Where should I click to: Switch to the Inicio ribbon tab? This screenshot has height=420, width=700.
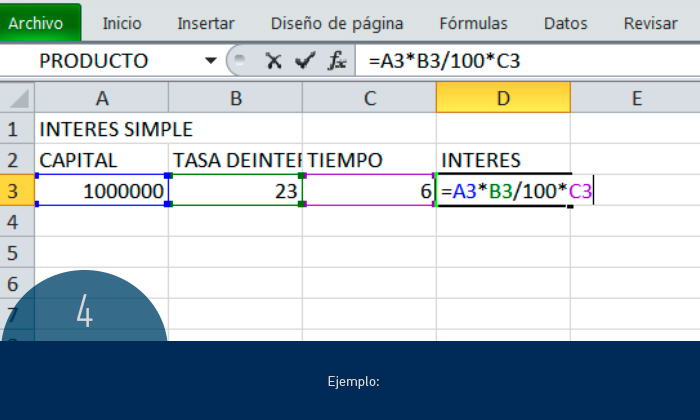pos(122,23)
